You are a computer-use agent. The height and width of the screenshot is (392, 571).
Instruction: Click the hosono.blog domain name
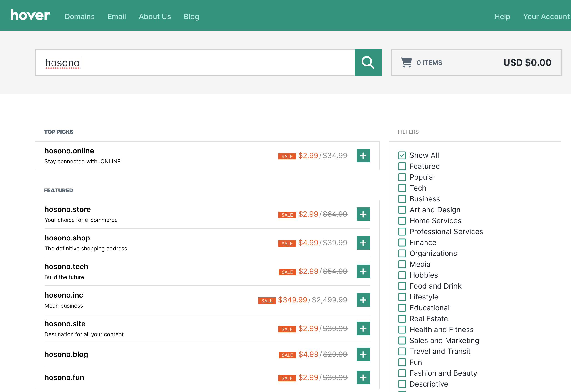click(x=66, y=354)
